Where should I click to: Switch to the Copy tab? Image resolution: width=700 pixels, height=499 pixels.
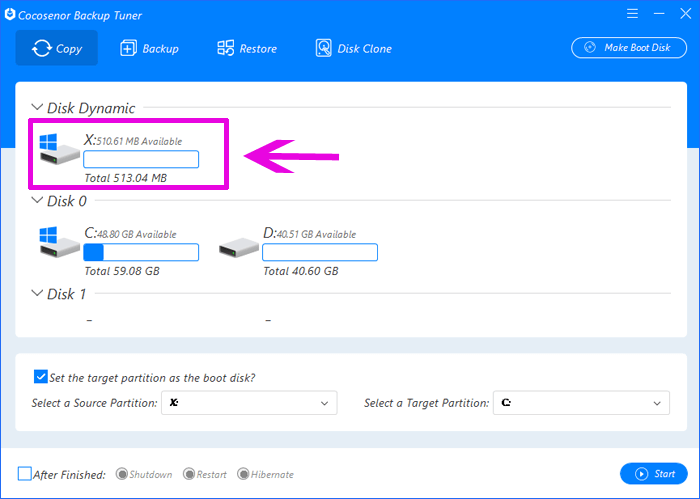tap(57, 48)
